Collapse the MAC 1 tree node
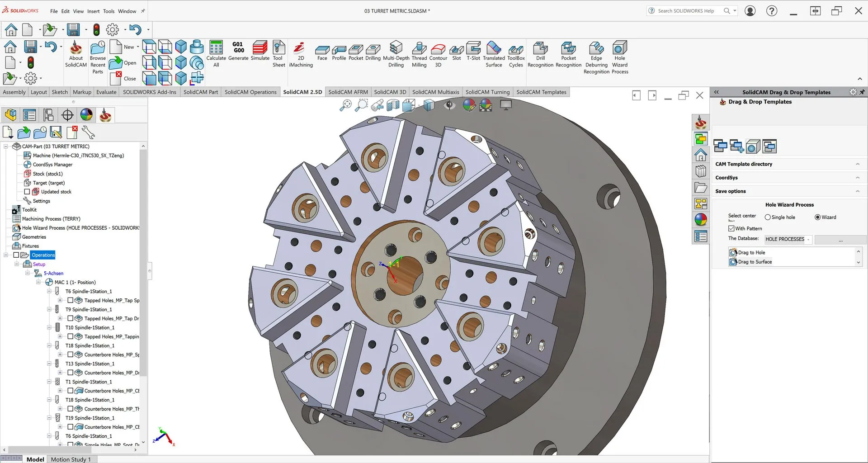The height and width of the screenshot is (463, 868). click(x=38, y=282)
